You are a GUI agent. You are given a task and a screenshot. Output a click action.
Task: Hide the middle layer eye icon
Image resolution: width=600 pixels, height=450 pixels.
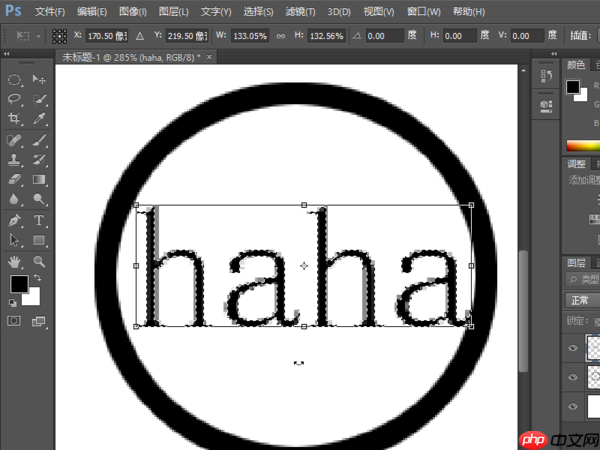click(x=573, y=377)
